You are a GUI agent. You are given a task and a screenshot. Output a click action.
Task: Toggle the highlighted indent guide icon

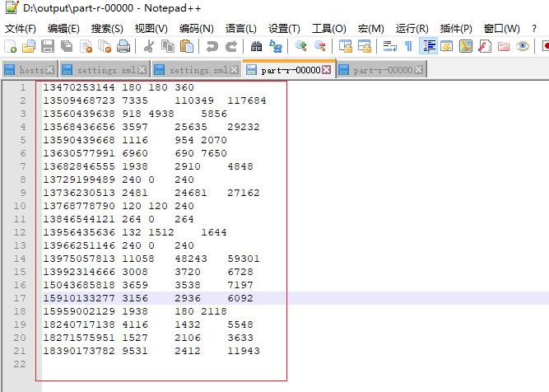pos(428,46)
